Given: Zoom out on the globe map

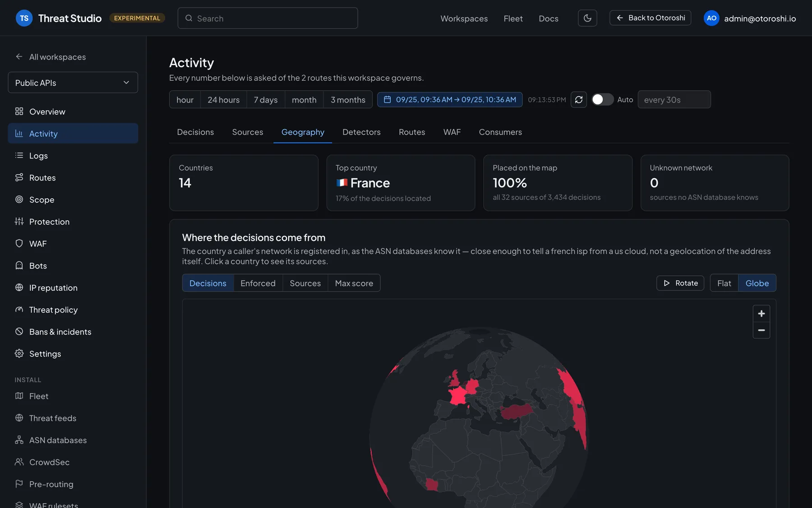Looking at the screenshot, I should point(761,330).
